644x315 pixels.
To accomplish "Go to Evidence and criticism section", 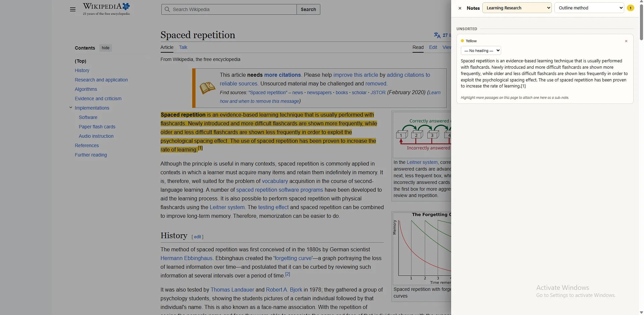I will (x=98, y=99).
